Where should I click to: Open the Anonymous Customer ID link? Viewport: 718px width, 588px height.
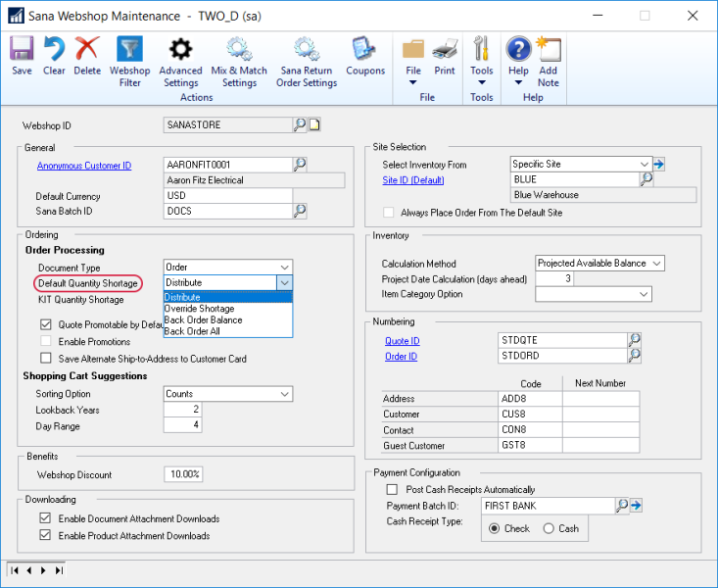click(84, 166)
